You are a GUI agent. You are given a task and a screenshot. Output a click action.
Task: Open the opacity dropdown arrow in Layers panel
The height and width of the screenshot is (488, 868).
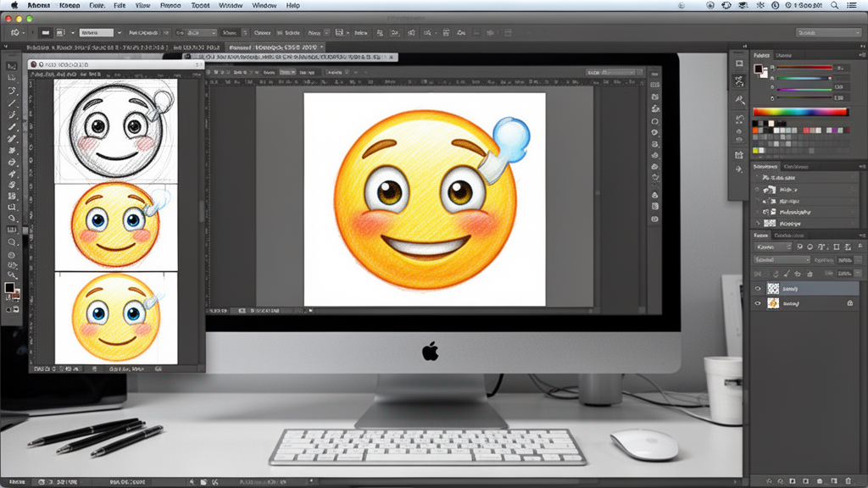pyautogui.click(x=860, y=259)
